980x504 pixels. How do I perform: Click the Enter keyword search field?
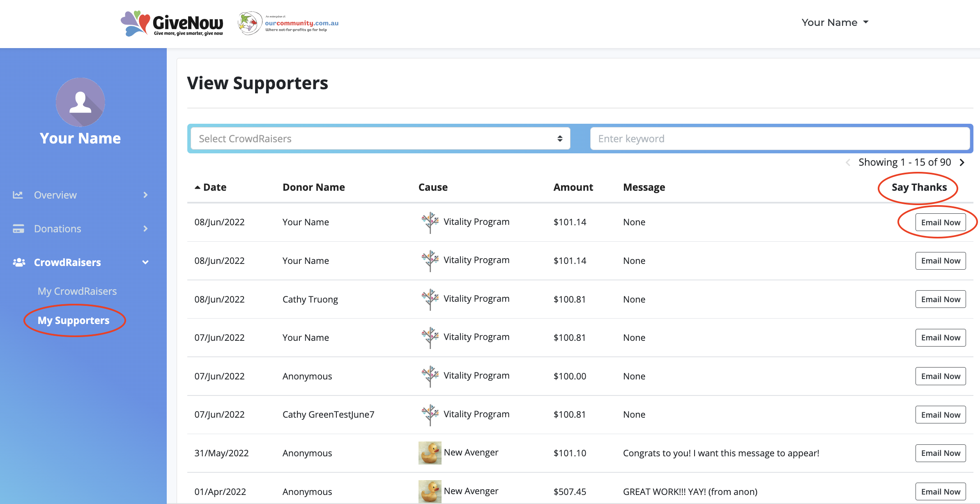pyautogui.click(x=780, y=139)
